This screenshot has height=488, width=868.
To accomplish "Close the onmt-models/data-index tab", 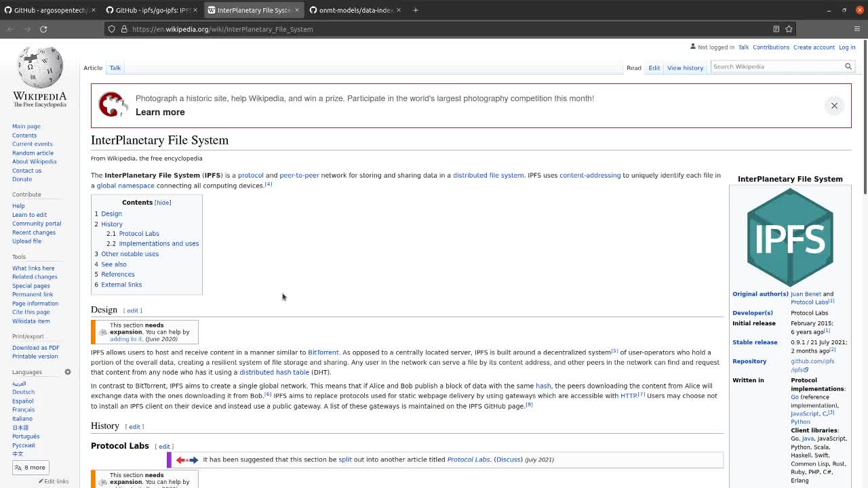I will 399,10.
